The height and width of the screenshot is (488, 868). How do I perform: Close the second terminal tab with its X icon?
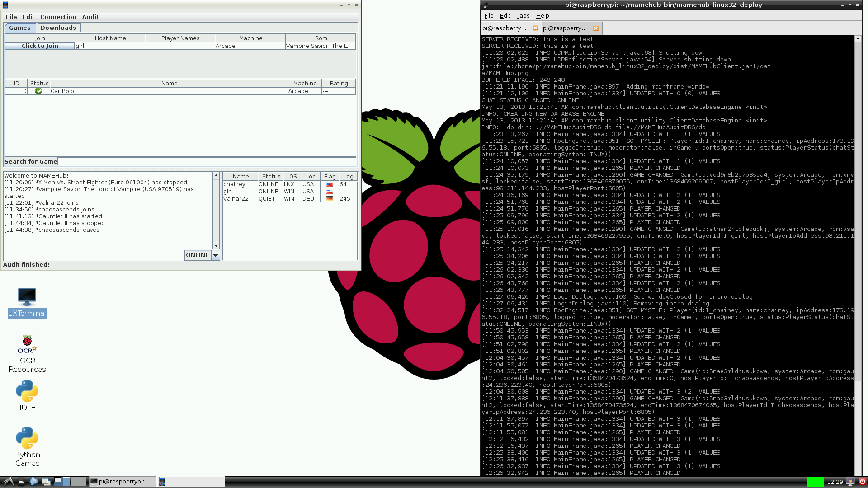point(596,28)
